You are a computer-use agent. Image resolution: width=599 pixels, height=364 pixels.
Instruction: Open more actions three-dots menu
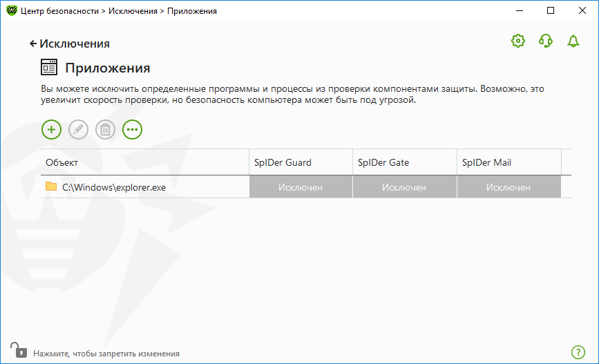coord(132,129)
